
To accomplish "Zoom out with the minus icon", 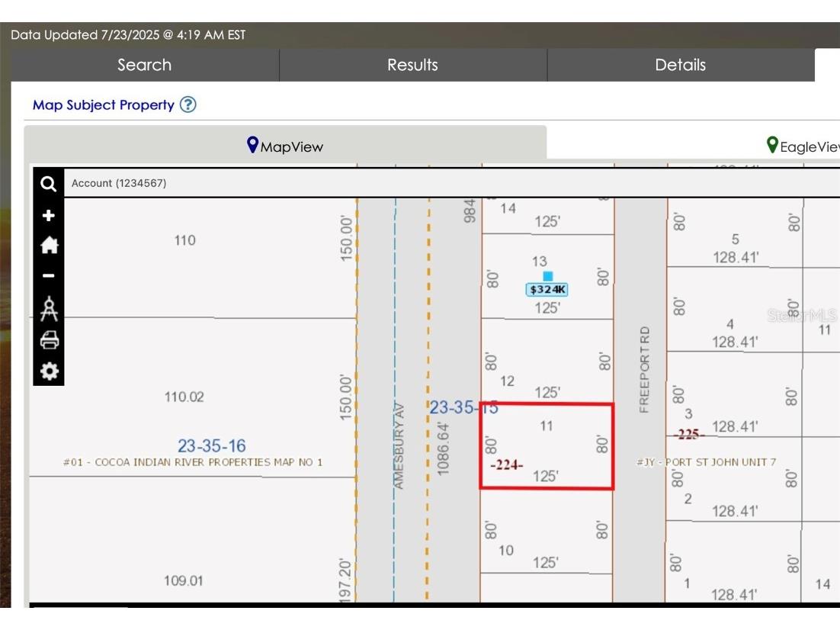I will coord(48,276).
